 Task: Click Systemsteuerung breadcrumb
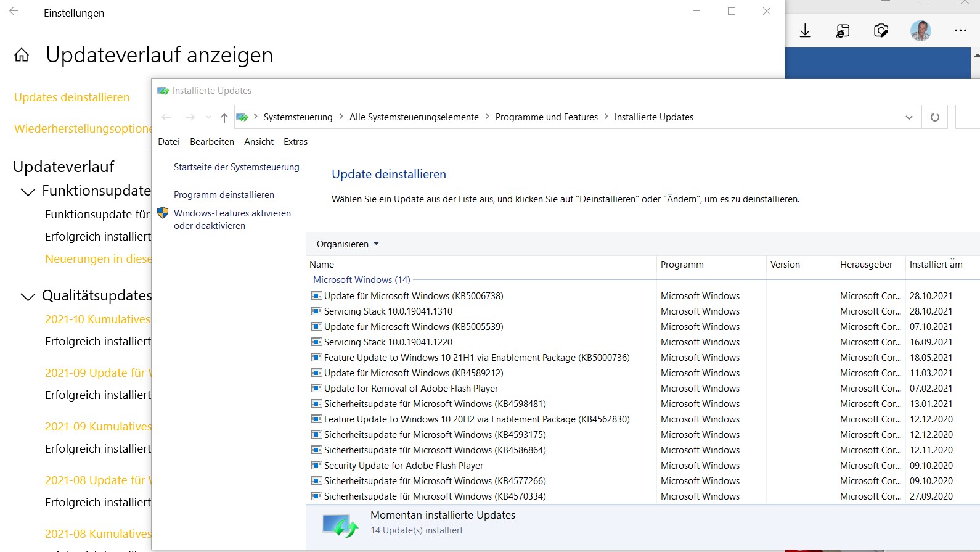tap(298, 117)
